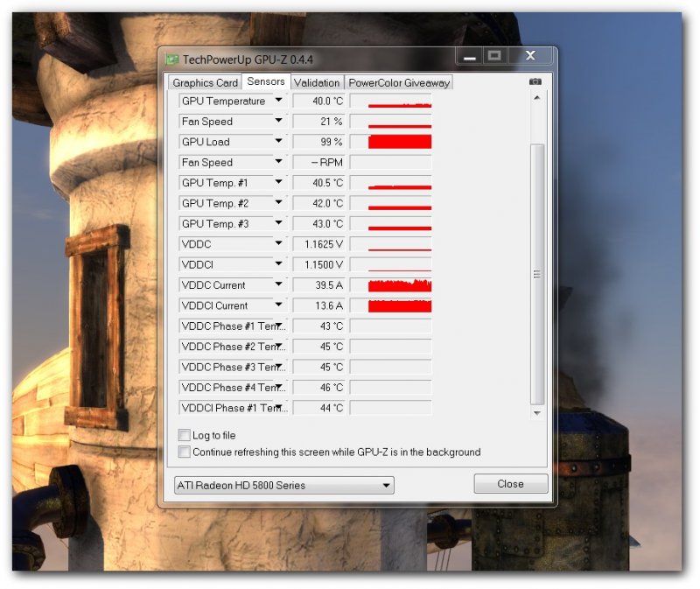
Task: Switch to the Graphics Card tab
Action: click(x=205, y=82)
